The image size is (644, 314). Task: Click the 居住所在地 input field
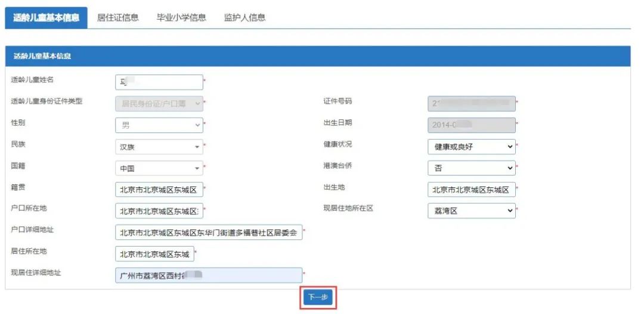tap(154, 254)
